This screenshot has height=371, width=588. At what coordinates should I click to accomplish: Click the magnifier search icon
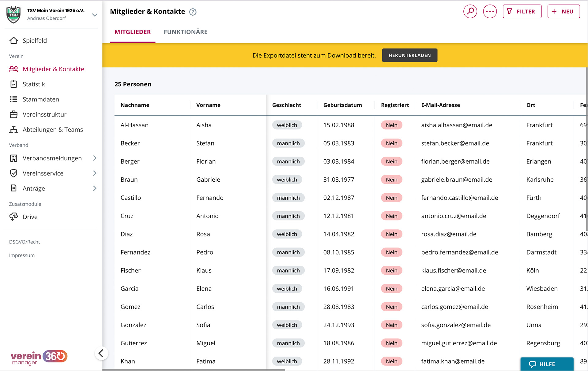point(470,12)
